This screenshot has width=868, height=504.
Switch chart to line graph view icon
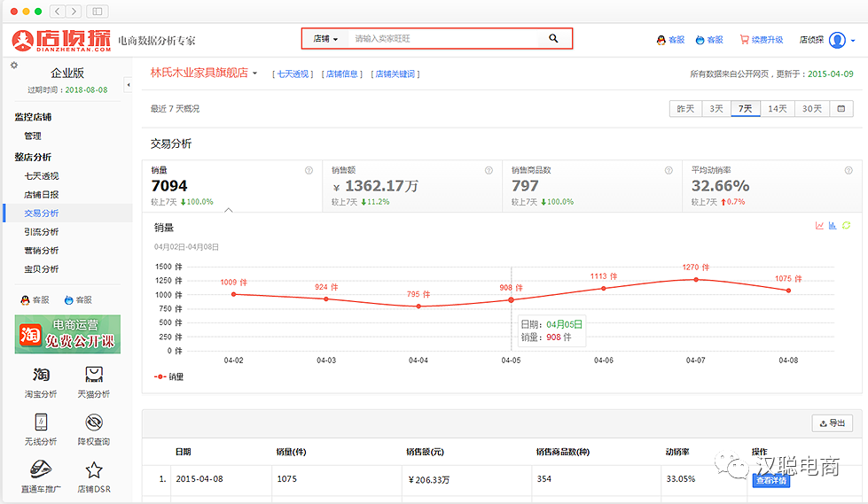[820, 226]
